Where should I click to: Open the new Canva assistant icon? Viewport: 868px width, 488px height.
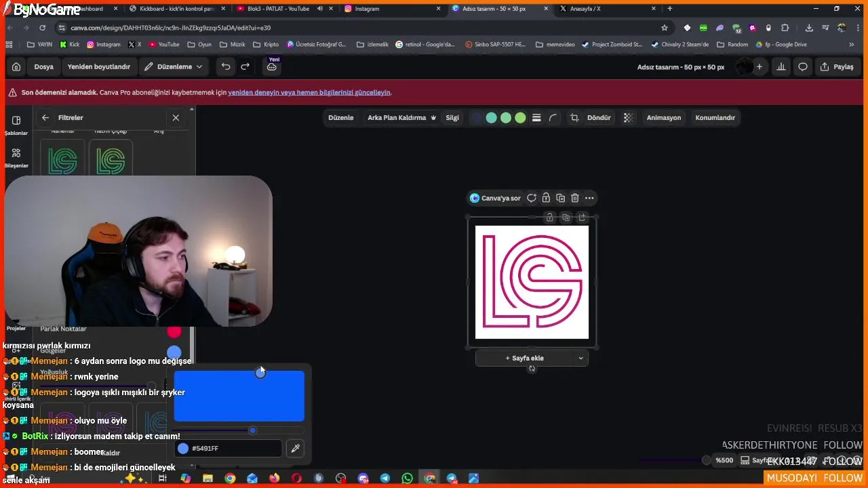pyautogui.click(x=272, y=66)
